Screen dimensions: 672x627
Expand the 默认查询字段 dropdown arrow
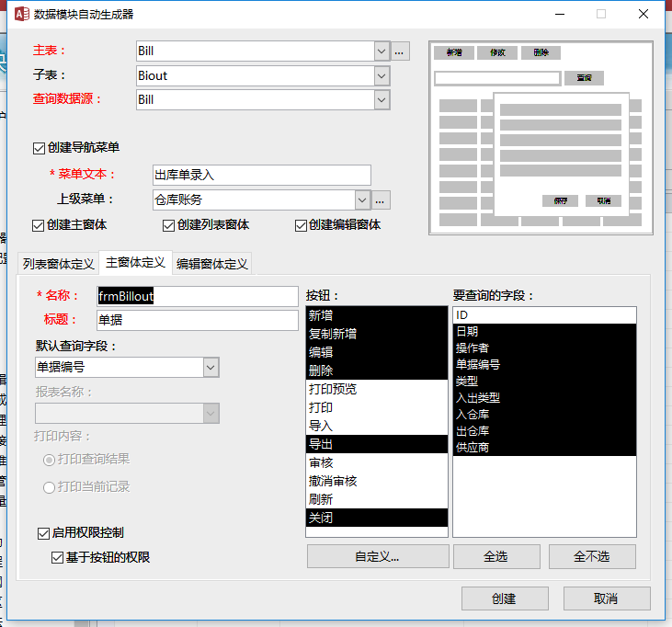coord(211,368)
